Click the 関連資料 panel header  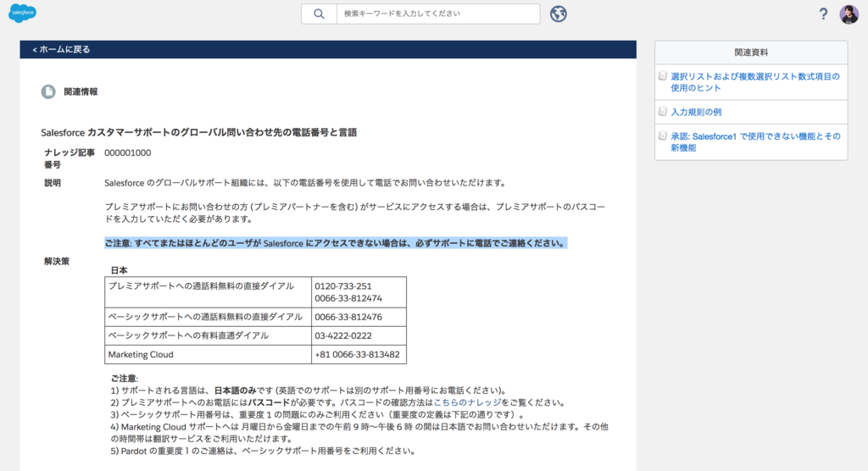click(x=751, y=53)
